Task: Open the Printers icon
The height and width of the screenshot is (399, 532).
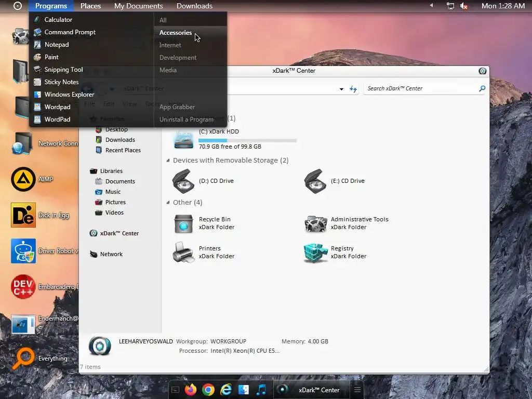Action: click(x=183, y=252)
